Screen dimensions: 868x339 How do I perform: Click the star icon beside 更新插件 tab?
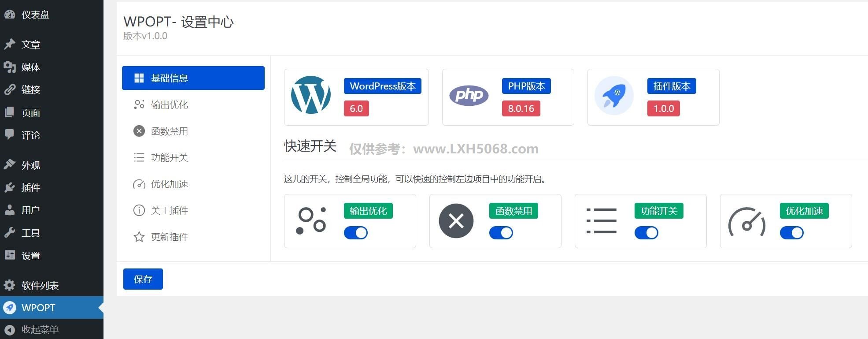tap(139, 237)
